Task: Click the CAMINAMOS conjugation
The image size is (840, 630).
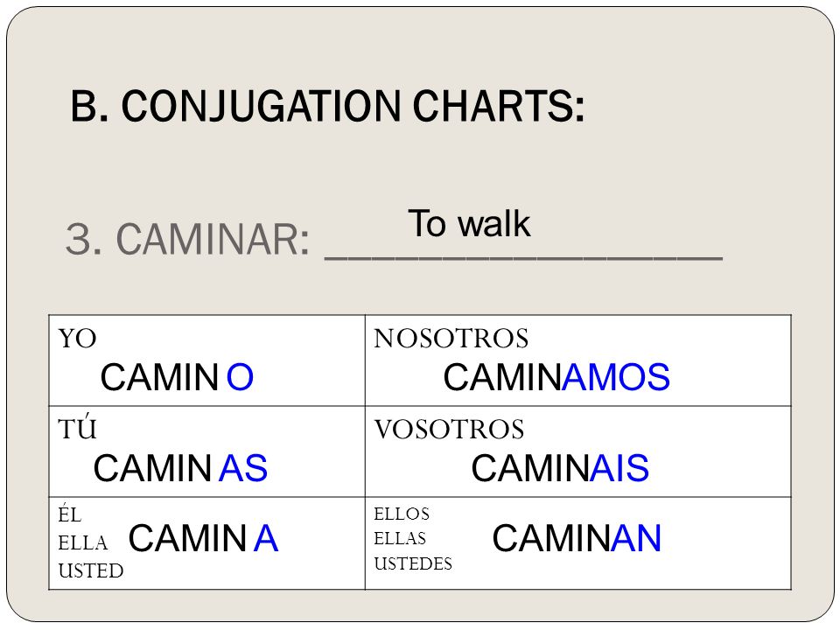Action: click(x=556, y=377)
